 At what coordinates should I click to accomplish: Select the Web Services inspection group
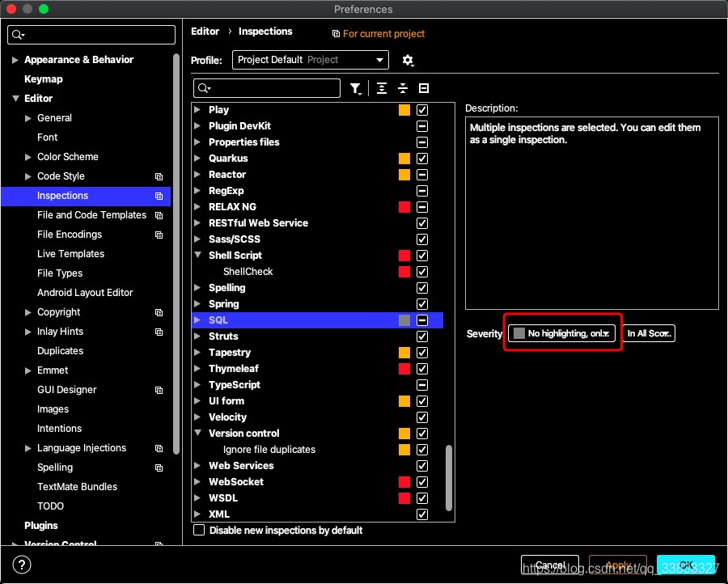pos(317,466)
